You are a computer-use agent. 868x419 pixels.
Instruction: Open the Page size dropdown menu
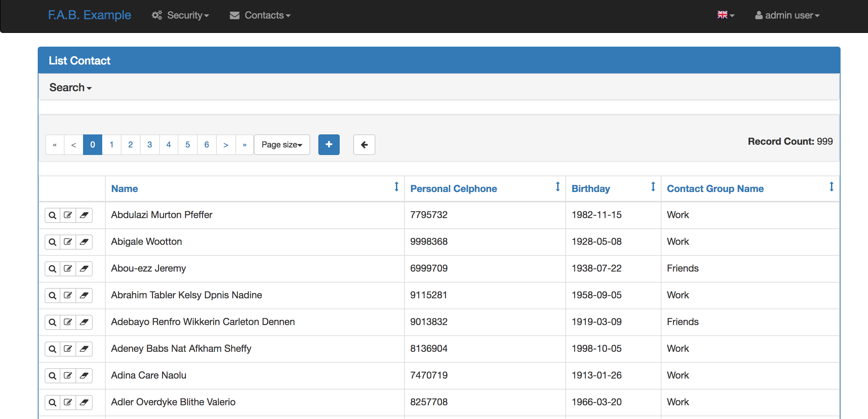click(x=282, y=145)
